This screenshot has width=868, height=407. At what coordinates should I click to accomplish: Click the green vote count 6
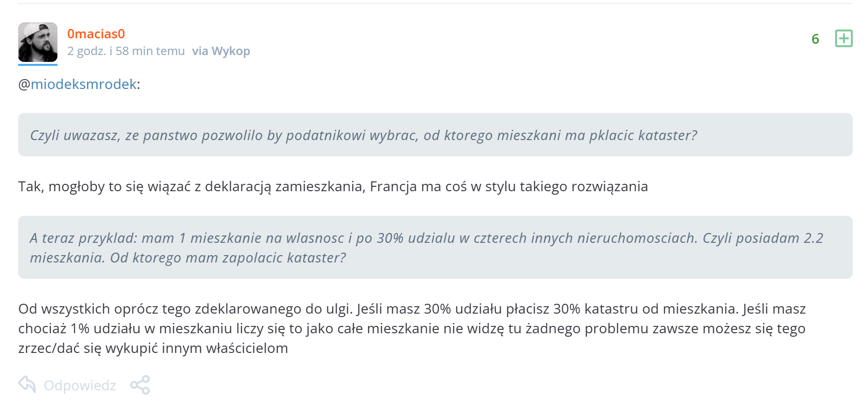point(815,39)
